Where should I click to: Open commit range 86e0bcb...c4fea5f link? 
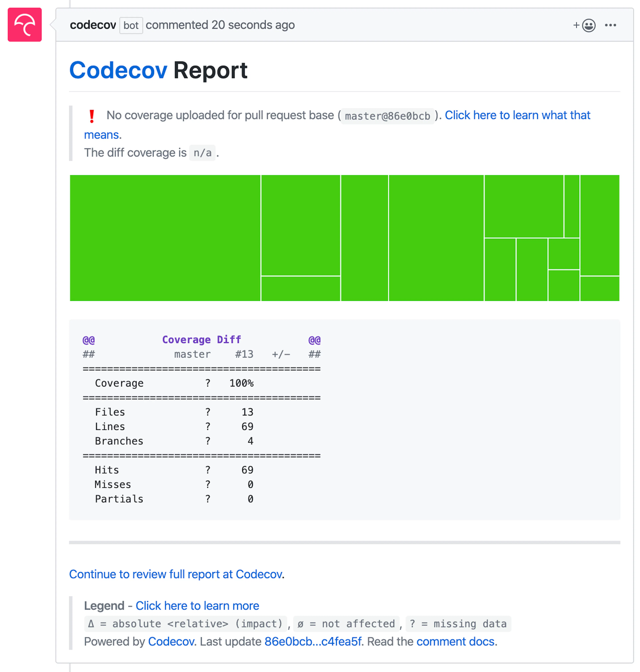point(313,642)
